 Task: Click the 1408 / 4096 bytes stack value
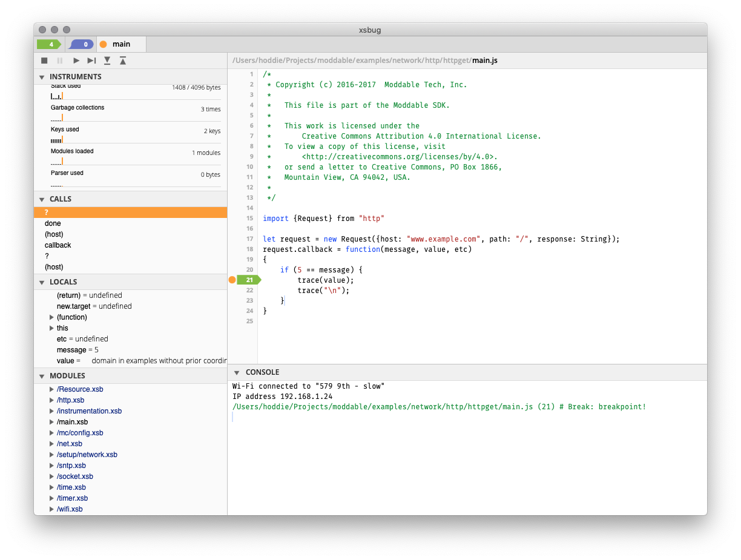(x=196, y=88)
